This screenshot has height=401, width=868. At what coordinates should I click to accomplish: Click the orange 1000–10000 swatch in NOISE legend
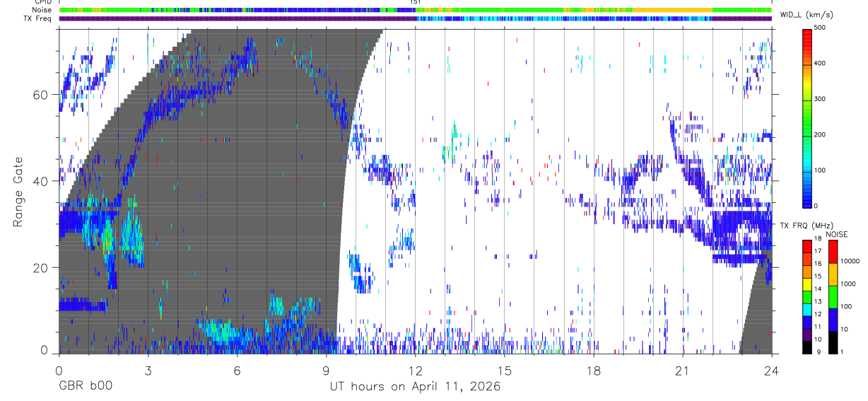pos(833,274)
